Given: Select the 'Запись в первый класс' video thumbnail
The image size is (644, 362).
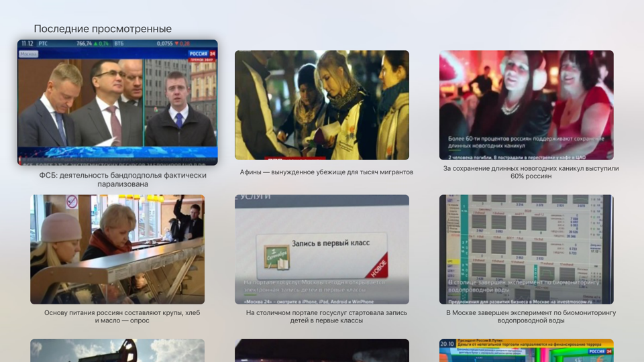Looking at the screenshot, I should [322, 249].
